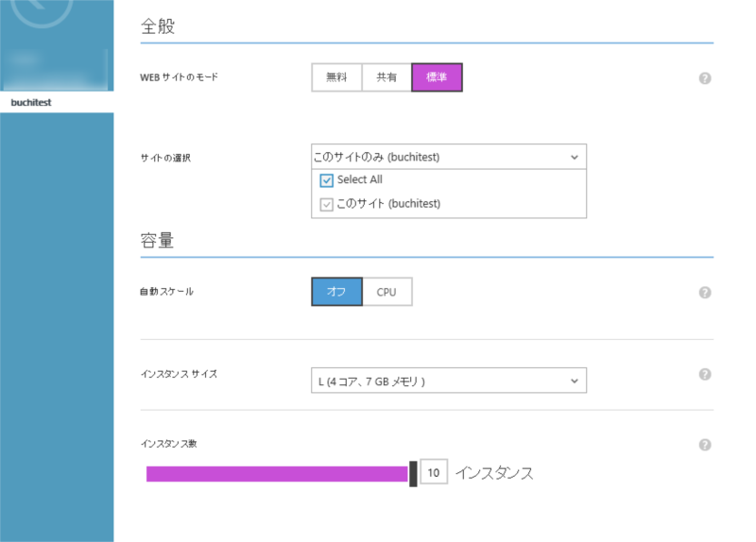Viewport: 756px width, 542px height.
Task: Choose the 標準 mode button
Action: pyautogui.click(x=437, y=77)
